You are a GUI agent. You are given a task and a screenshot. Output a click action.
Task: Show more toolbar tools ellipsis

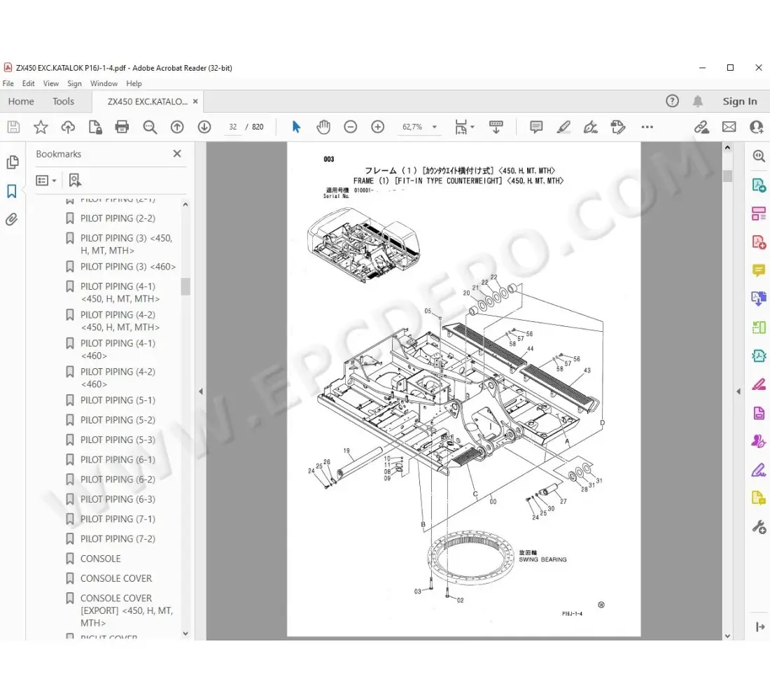(x=647, y=127)
